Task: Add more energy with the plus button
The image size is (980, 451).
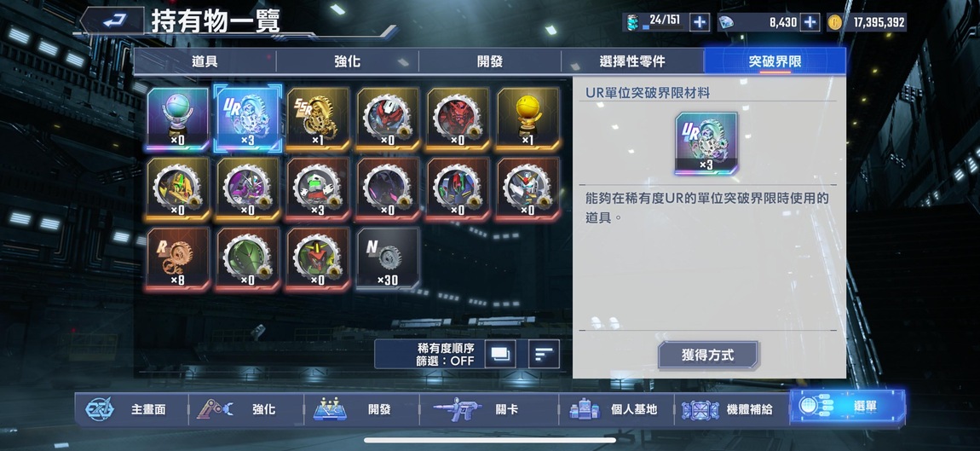Action: (700, 22)
